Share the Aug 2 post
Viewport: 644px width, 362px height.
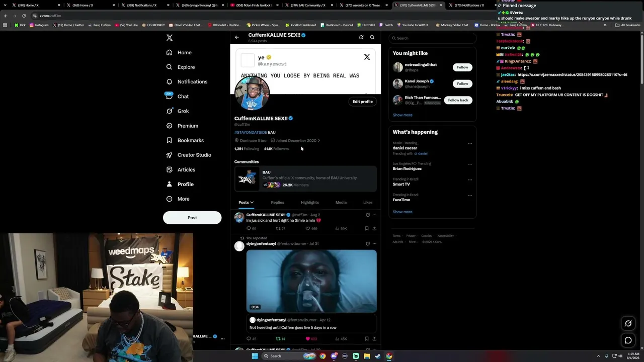[x=374, y=229]
